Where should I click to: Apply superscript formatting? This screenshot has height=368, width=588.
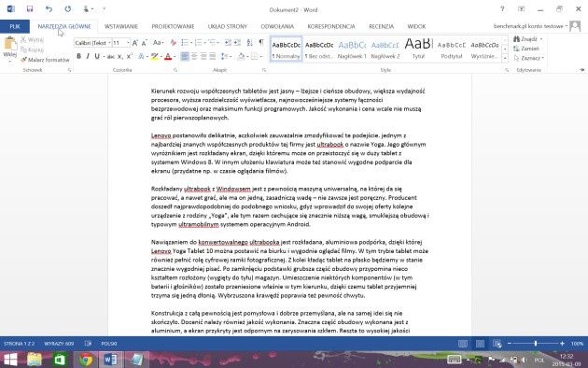coord(130,57)
